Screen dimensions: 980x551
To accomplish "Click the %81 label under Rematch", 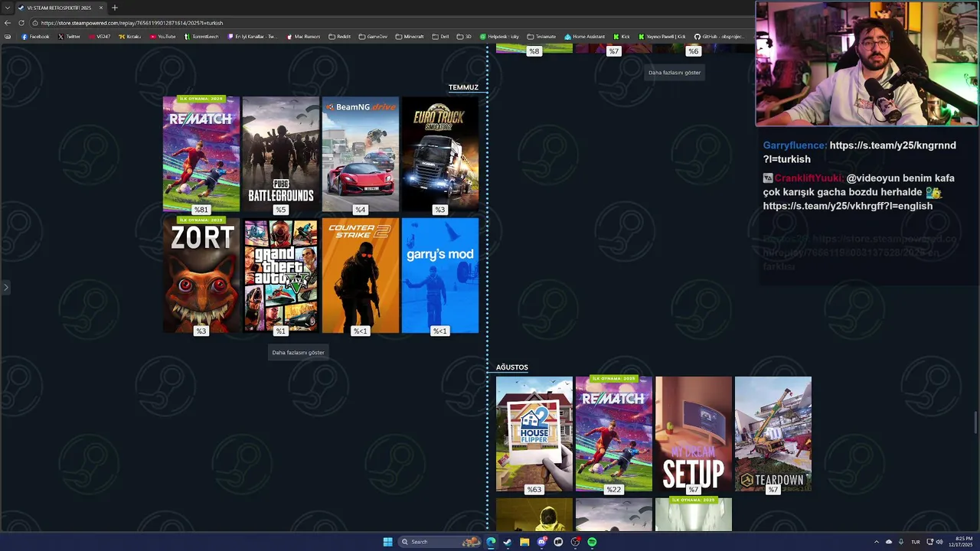I will (201, 210).
